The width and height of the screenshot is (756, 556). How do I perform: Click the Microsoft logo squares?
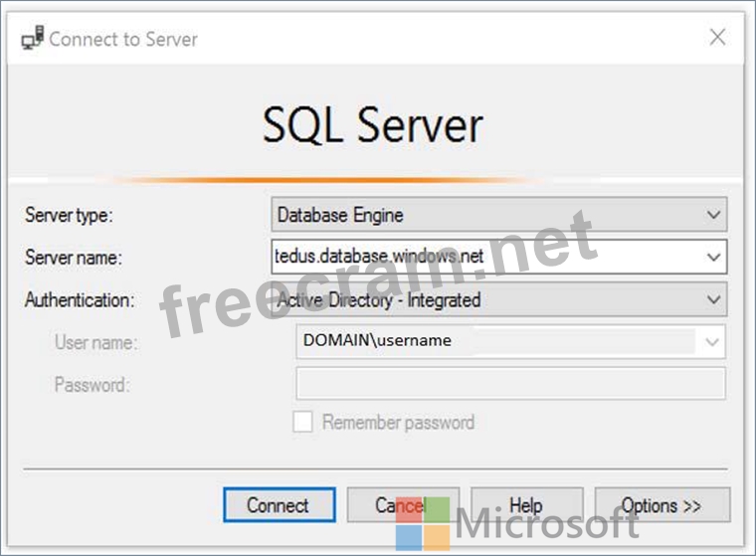tap(423, 523)
